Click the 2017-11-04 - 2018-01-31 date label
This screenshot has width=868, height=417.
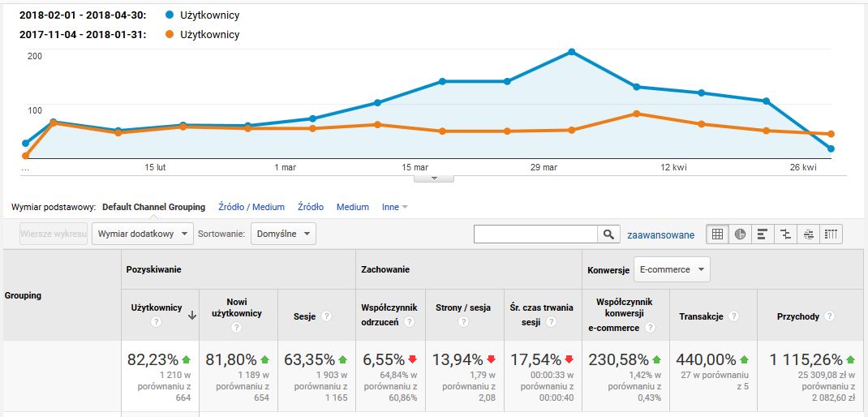click(x=83, y=34)
